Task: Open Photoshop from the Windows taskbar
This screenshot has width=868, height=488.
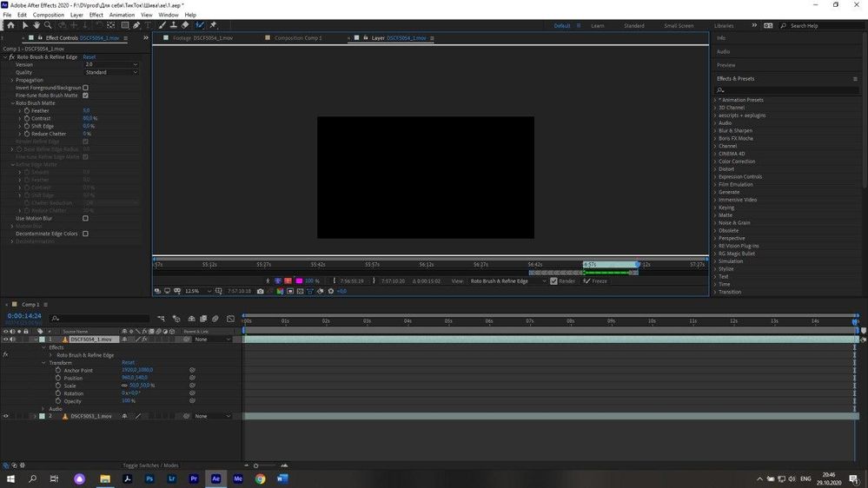Action: pyautogui.click(x=149, y=478)
